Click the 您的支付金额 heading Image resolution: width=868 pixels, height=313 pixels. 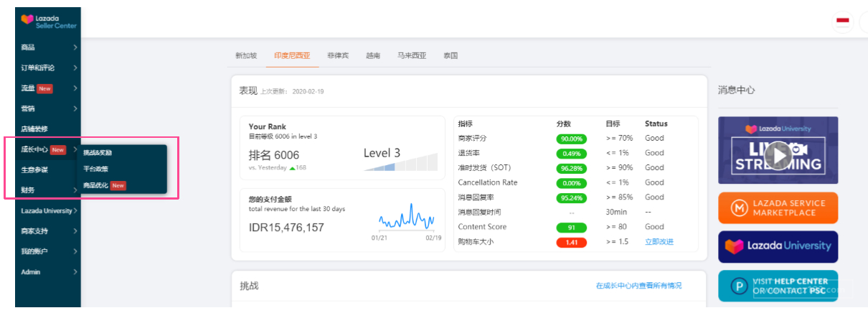pos(270,199)
